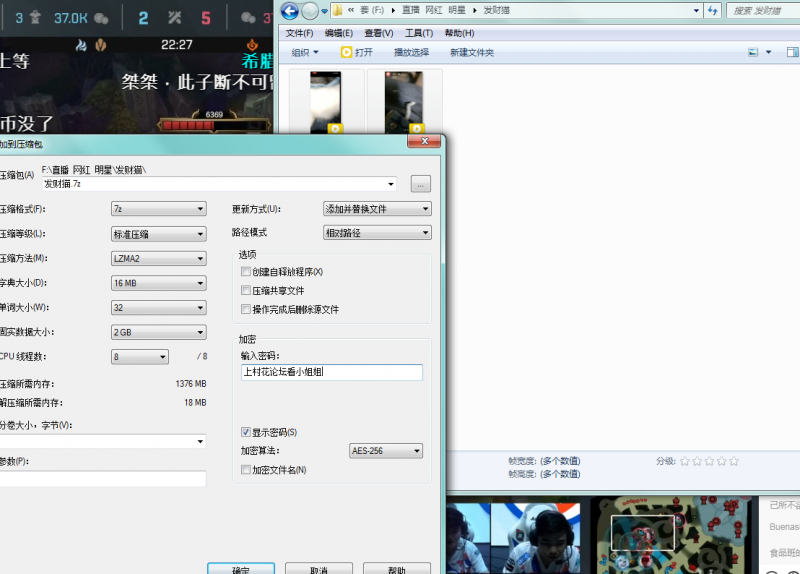The height and width of the screenshot is (574, 800).
Task: Open the 查看(V) menu
Action: tap(379, 33)
